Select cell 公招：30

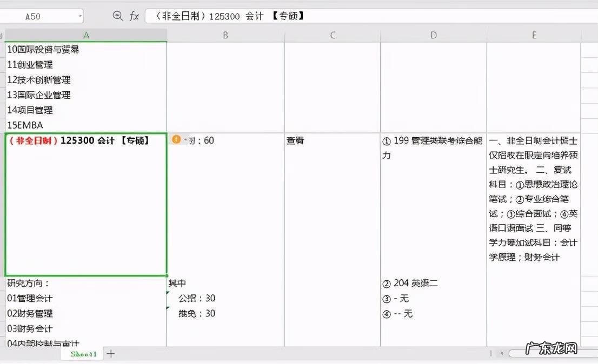(226, 298)
